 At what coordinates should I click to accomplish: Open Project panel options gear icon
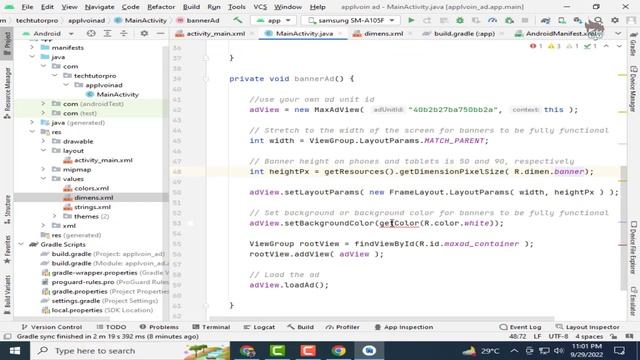[144, 33]
